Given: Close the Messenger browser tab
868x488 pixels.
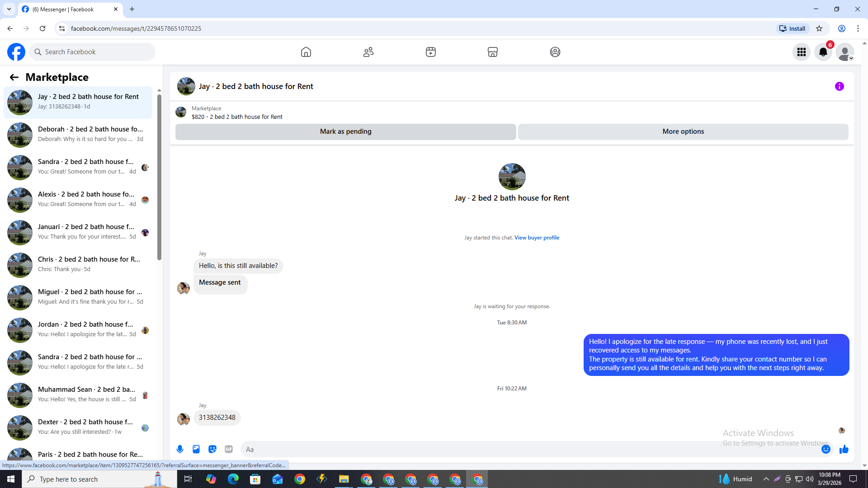Looking at the screenshot, I should tap(116, 9).
